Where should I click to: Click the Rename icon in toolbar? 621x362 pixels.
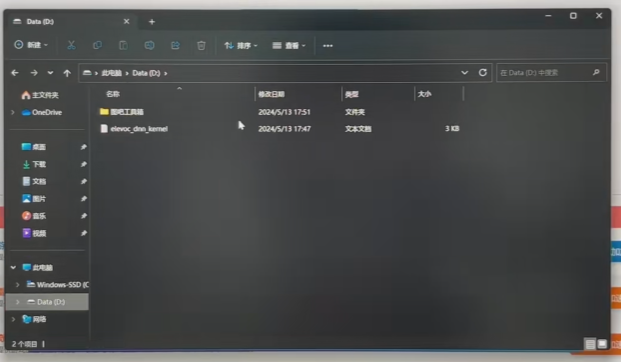[149, 45]
